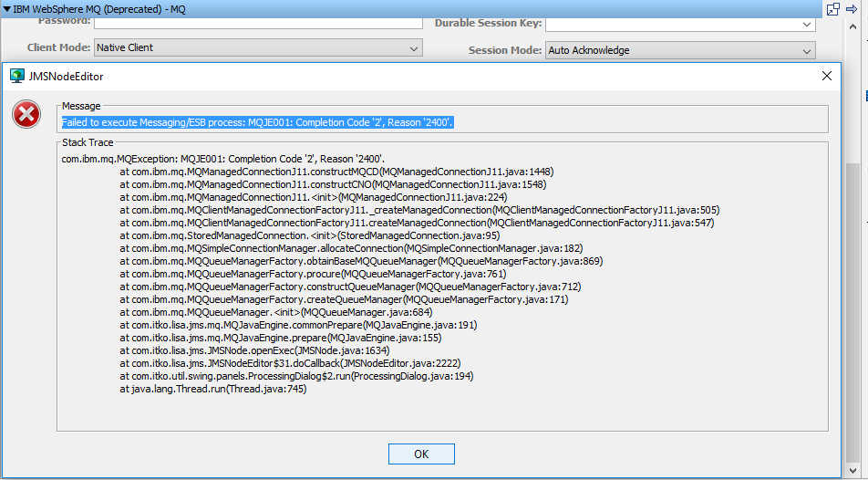Click the 'JMSNode.openExec' stack trace line

[x=254, y=350]
